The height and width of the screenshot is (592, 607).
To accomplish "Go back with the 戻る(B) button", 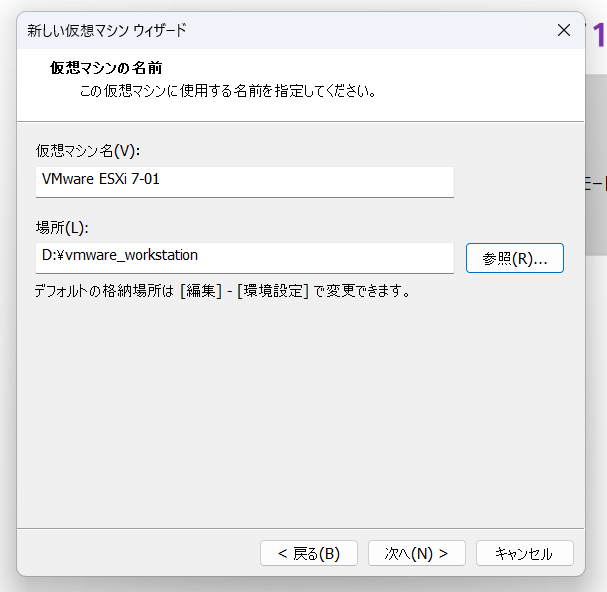I will (309, 553).
